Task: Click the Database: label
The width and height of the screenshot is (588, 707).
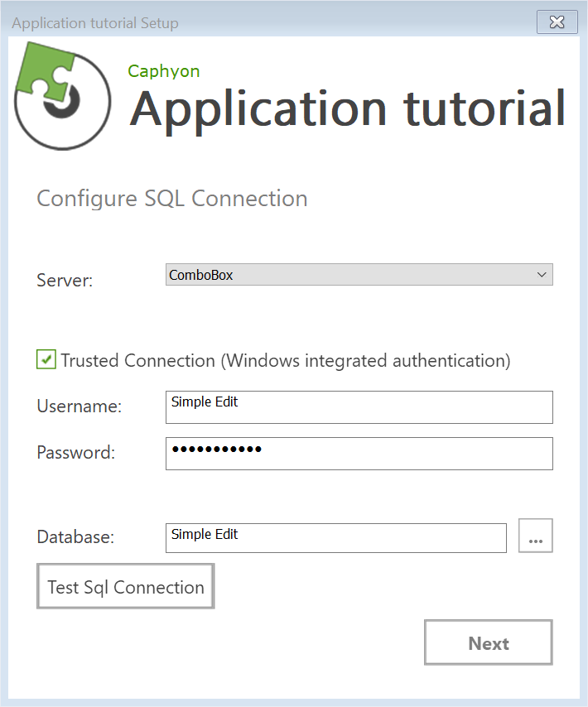Action: coord(75,537)
